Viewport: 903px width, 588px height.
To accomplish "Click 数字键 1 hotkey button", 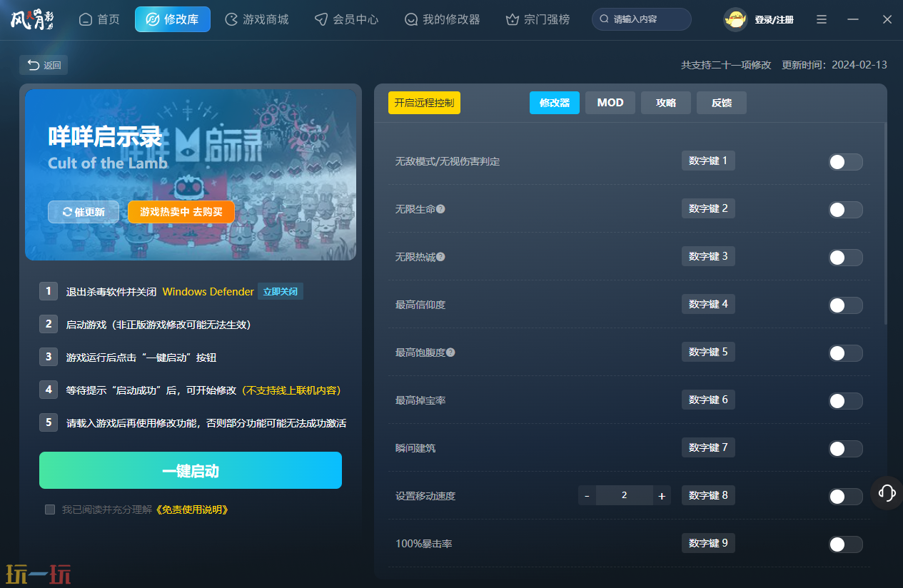I will coord(708,161).
